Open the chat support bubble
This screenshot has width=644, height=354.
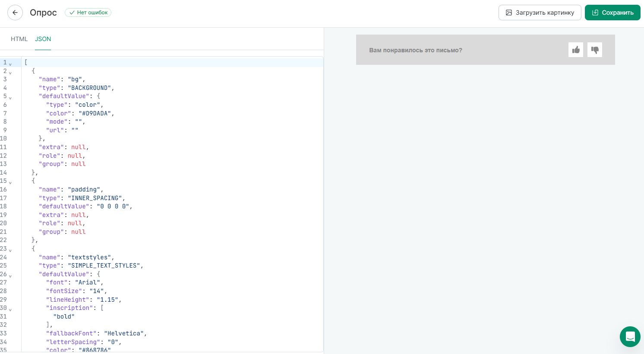coord(630,337)
